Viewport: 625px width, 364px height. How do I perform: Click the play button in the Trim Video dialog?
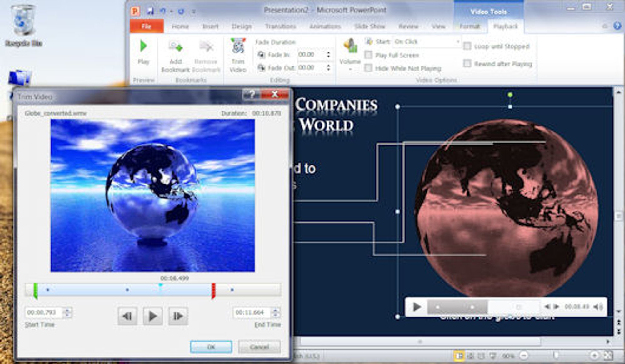(x=152, y=316)
